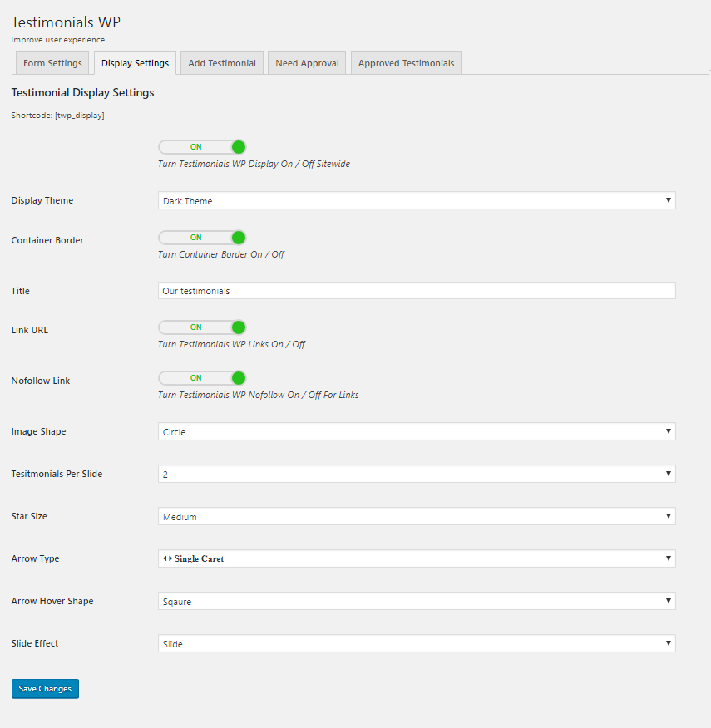711x728 pixels.
Task: Click the Testimonial Display Settings heading
Action: (x=82, y=92)
